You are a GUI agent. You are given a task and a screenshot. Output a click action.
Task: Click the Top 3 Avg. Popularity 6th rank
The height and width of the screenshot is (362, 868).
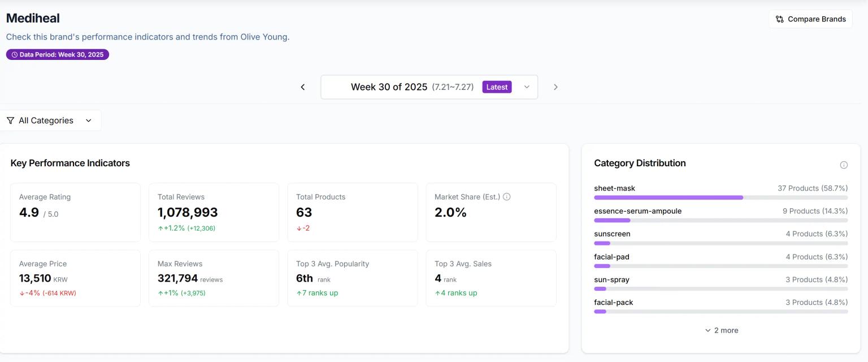click(313, 278)
